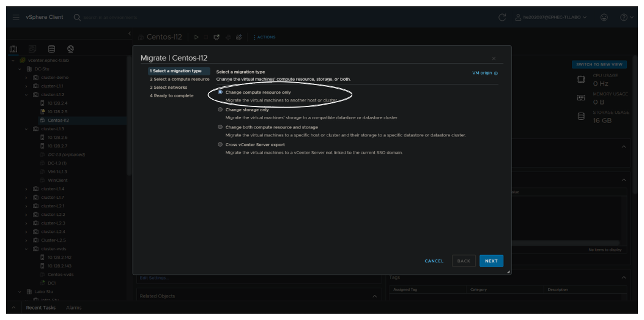The width and height of the screenshot is (644, 320).
Task: Expand the cluster-L1.4 tree node
Action: click(26, 189)
